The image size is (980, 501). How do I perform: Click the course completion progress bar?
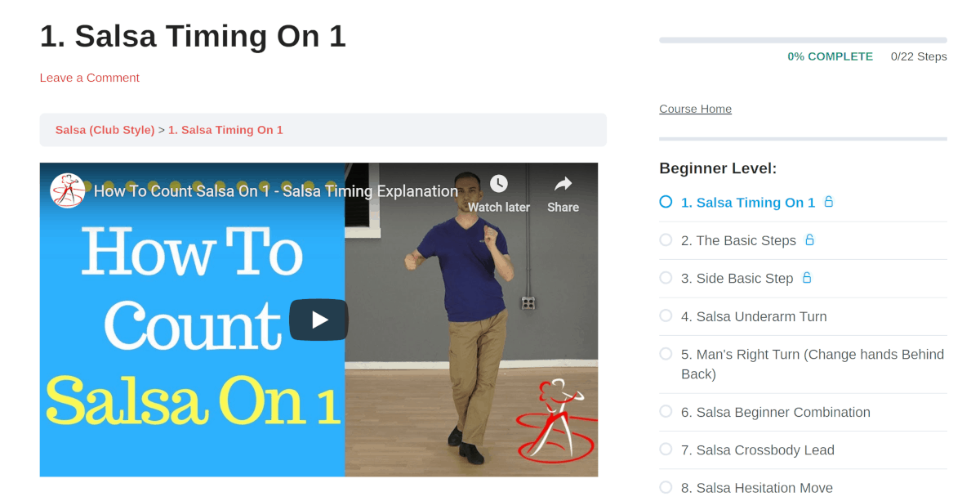coord(803,40)
